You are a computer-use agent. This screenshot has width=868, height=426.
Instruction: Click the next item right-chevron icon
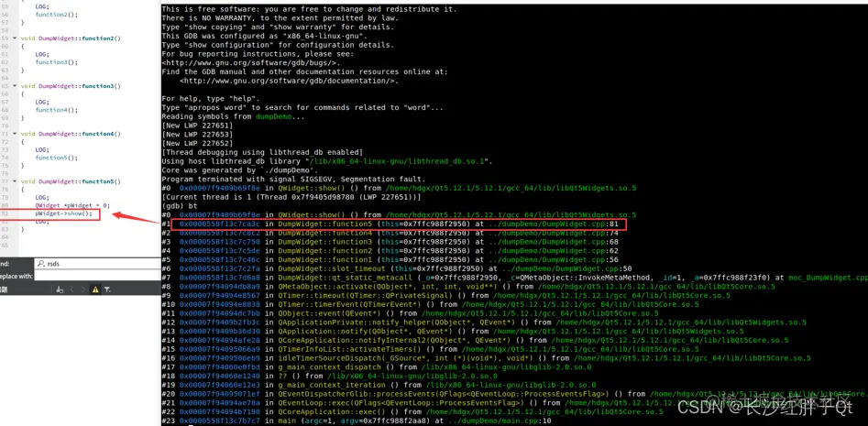83,289
